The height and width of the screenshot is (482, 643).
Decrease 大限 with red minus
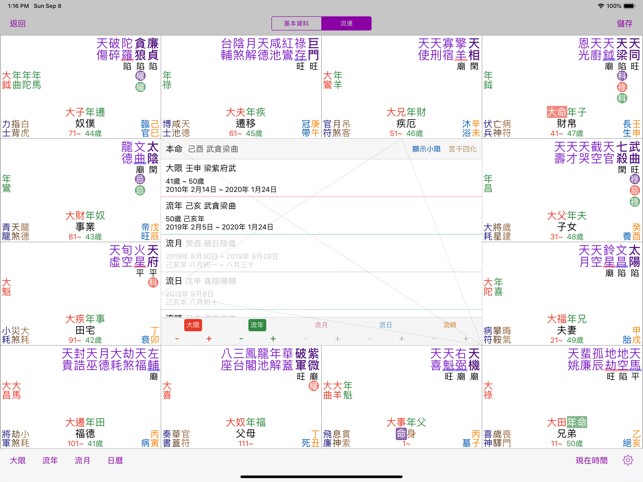pyautogui.click(x=177, y=338)
